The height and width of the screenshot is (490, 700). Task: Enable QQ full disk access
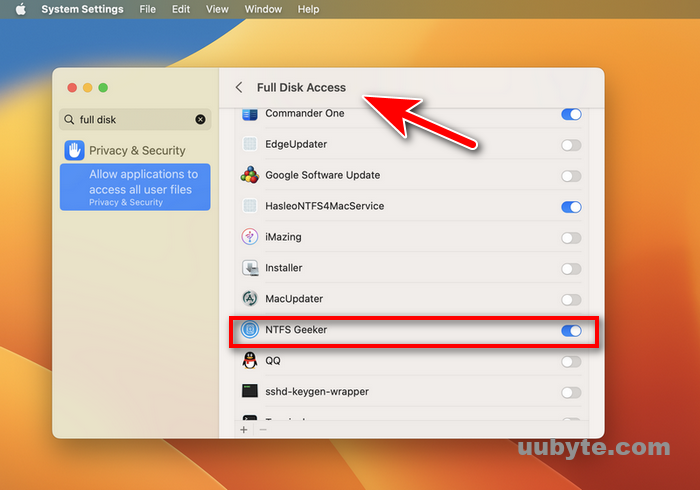pos(571,361)
